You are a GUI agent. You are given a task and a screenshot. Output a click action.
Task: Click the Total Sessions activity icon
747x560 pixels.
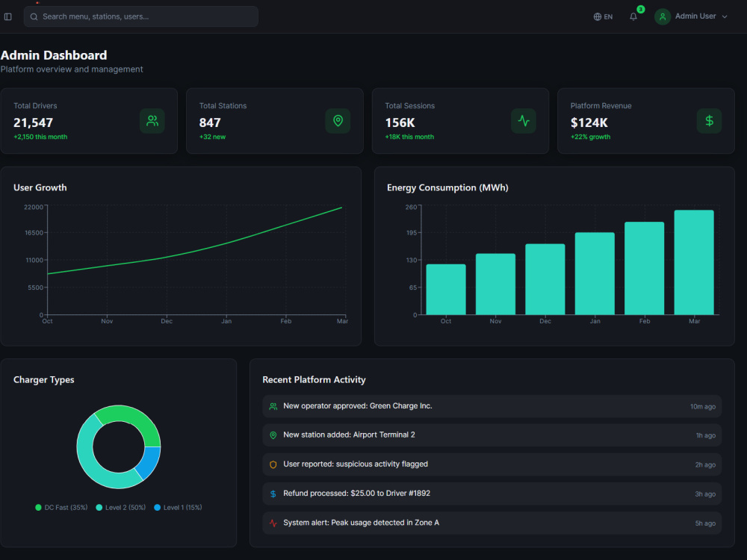pyautogui.click(x=524, y=121)
